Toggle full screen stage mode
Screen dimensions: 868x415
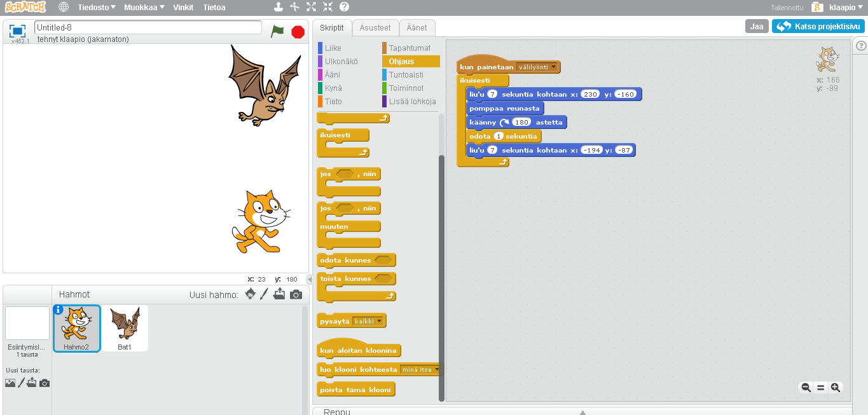[x=17, y=31]
